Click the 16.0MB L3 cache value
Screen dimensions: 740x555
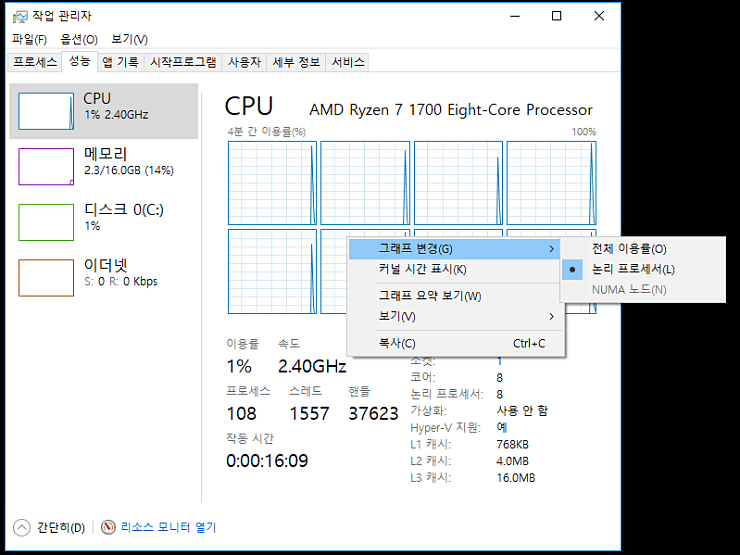pyautogui.click(x=516, y=478)
